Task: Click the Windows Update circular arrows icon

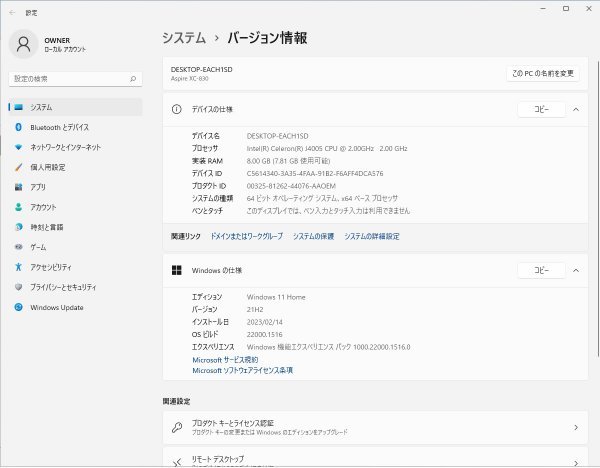Action: coord(18,307)
